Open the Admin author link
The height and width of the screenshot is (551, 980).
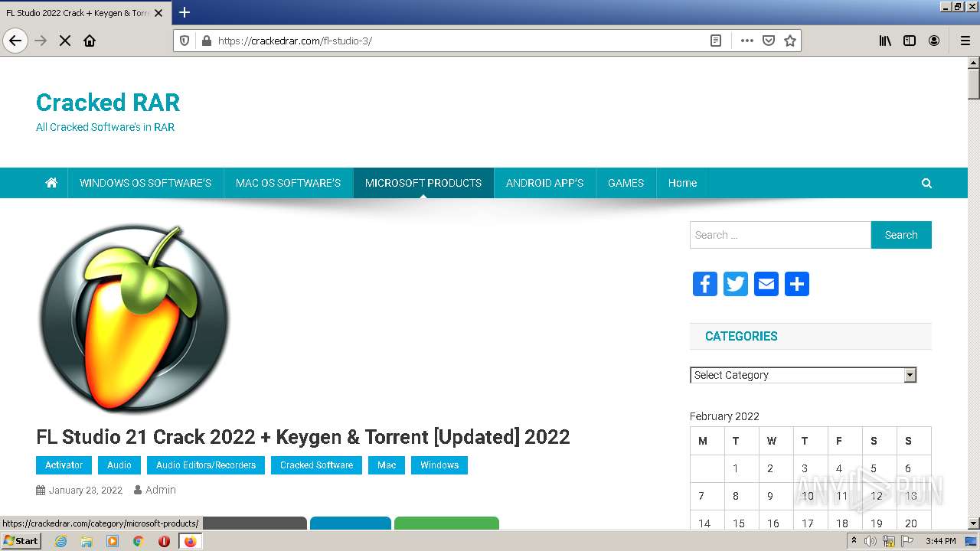coord(160,490)
